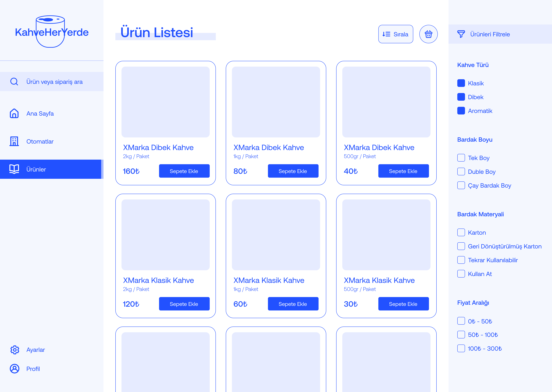
Task: Open Ayarlar via the gear icon
Action: point(15,350)
